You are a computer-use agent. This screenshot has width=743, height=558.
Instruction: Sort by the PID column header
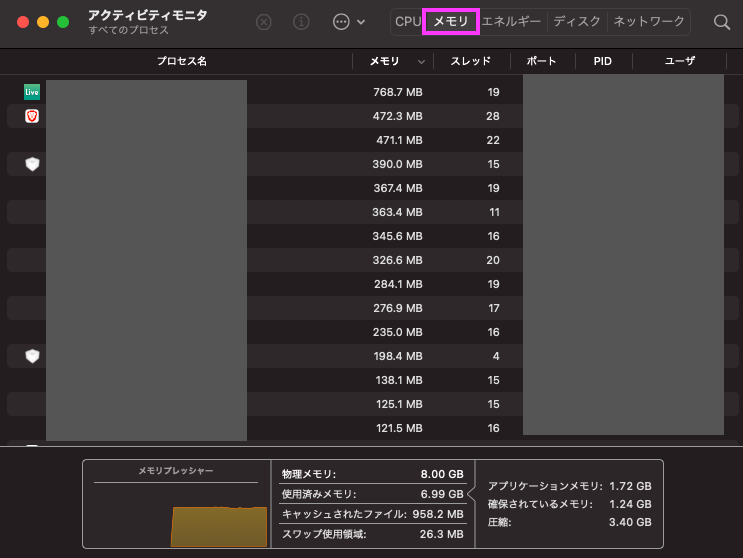point(602,61)
